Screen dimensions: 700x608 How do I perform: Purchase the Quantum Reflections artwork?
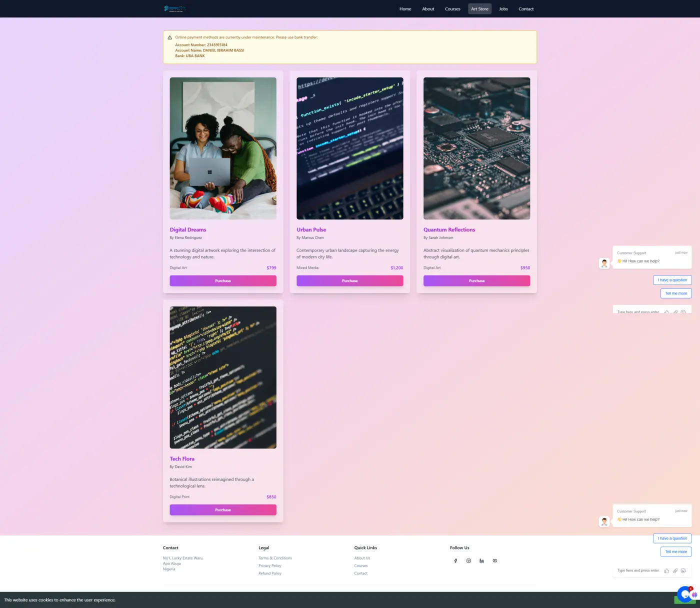477,281
